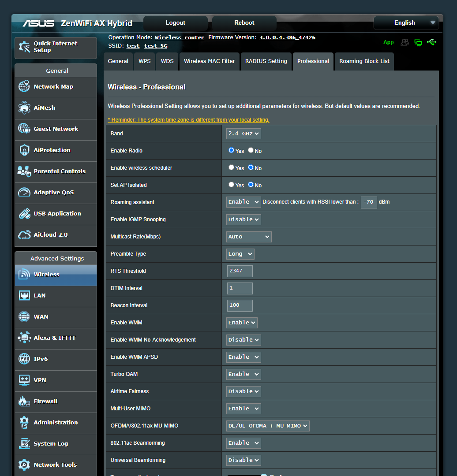The width and height of the screenshot is (457, 476).
Task: Reboot the router
Action: point(243,22)
